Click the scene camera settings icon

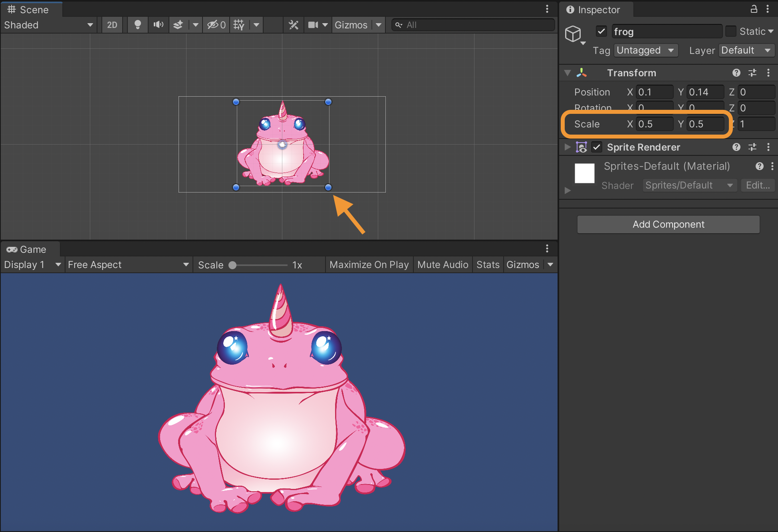313,25
